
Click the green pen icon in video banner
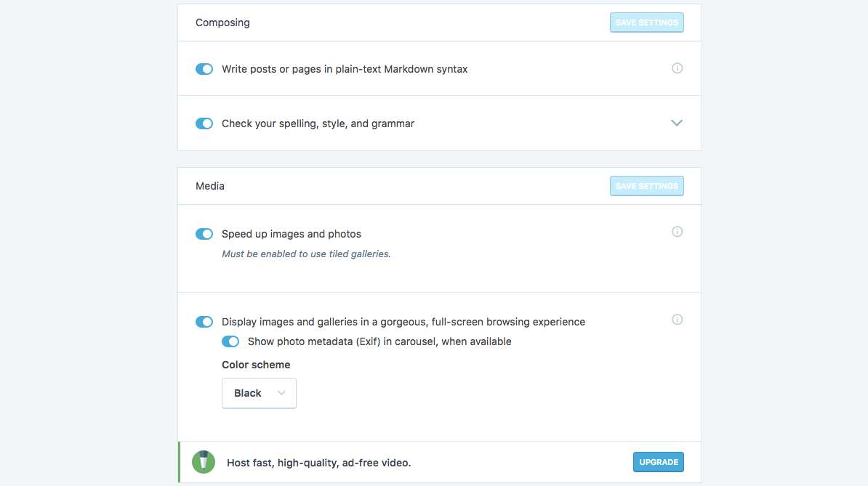203,462
